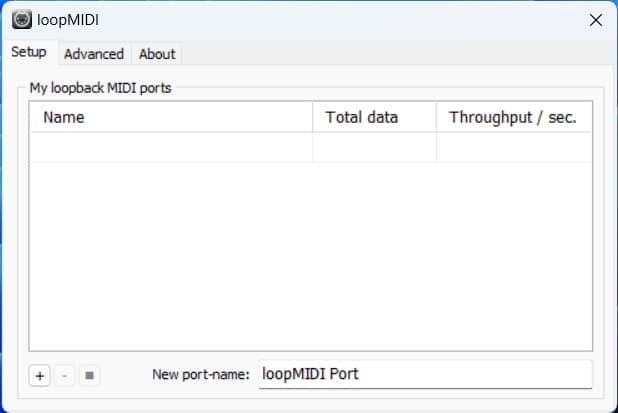
Task: Add a new loopback port with plus button
Action: (x=39, y=375)
